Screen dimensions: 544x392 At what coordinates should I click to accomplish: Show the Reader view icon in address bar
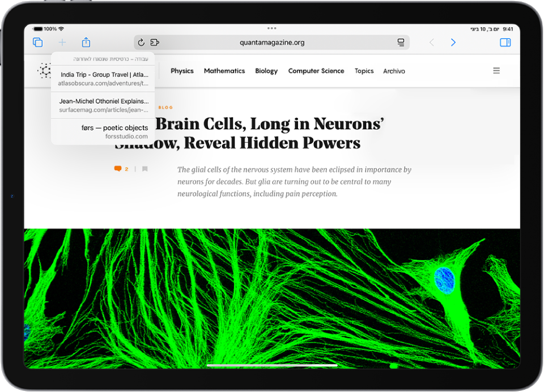[401, 42]
